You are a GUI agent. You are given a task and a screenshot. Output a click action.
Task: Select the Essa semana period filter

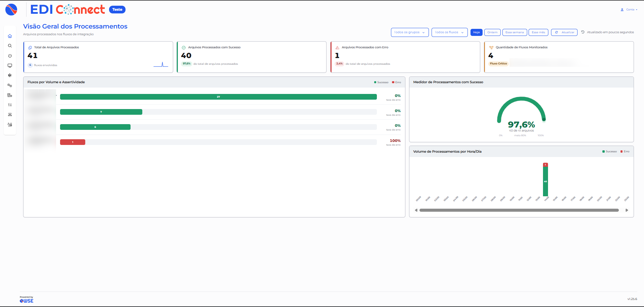pyautogui.click(x=514, y=32)
